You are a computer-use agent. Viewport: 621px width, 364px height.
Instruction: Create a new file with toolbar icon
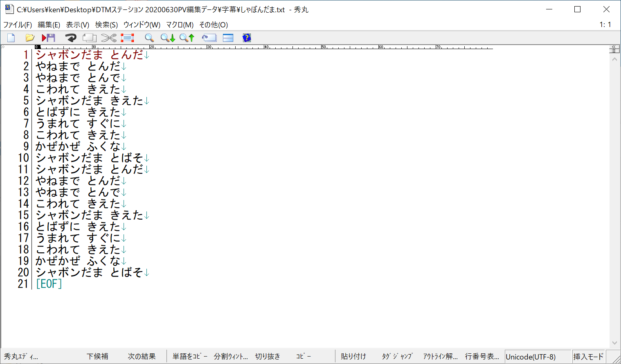pos(11,38)
